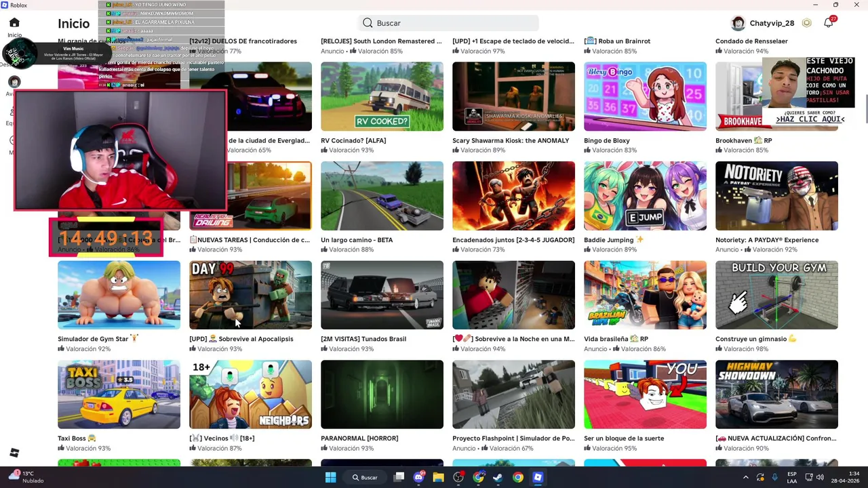Viewport: 868px width, 488px height.
Task: Open the Proyecto Flashpoint game thumbnail
Action: click(x=513, y=394)
